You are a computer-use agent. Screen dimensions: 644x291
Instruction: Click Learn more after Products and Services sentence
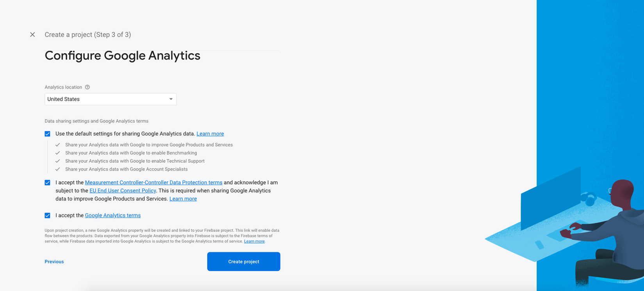click(183, 199)
